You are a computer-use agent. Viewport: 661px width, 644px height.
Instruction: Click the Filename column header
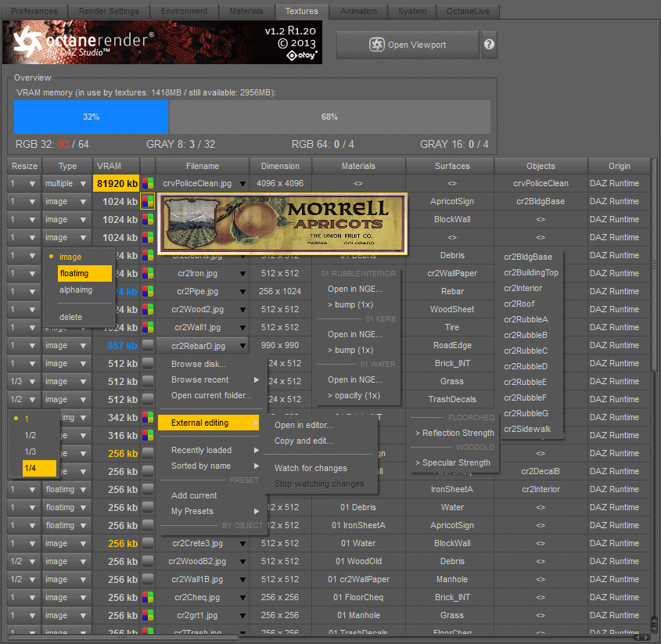click(203, 166)
